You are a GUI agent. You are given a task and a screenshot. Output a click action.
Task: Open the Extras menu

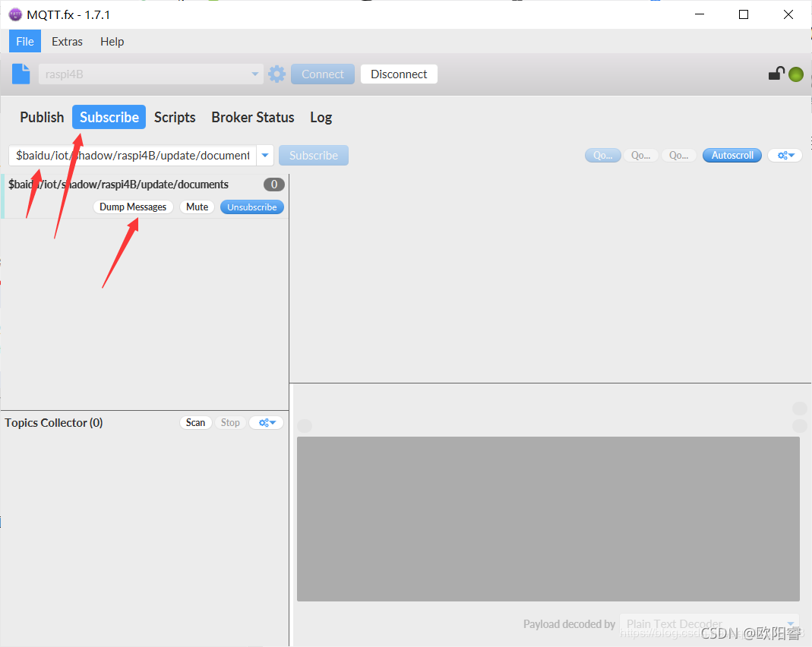pyautogui.click(x=68, y=42)
